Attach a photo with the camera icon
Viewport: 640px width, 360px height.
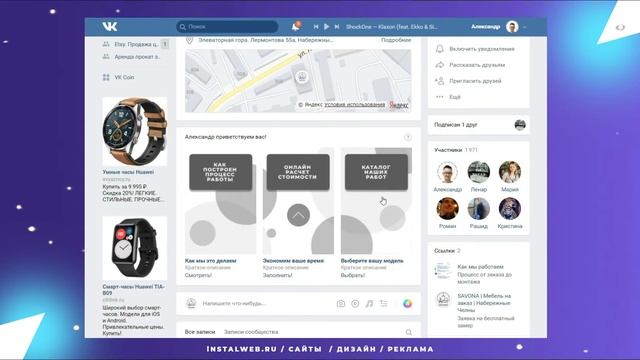point(341,303)
